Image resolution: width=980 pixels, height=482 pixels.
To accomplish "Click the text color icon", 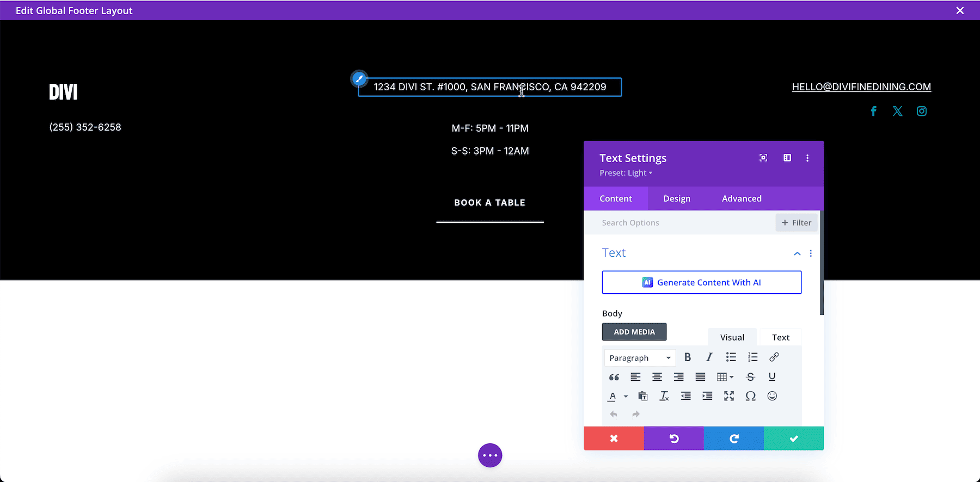I will tap(612, 396).
